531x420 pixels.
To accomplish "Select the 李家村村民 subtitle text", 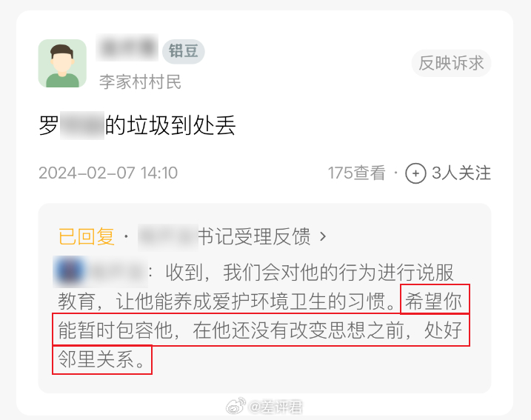I will tap(140, 82).
